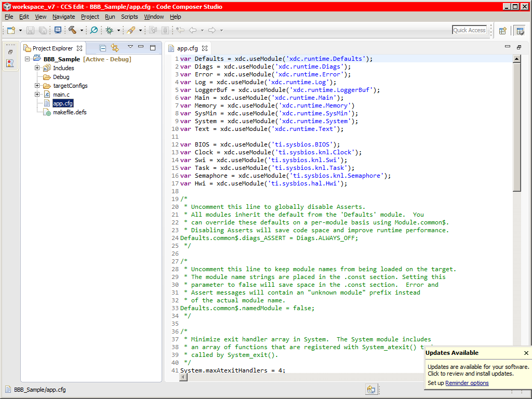Open the Search tool dropdown arrow
532x399 pixels.
[x=140, y=31]
